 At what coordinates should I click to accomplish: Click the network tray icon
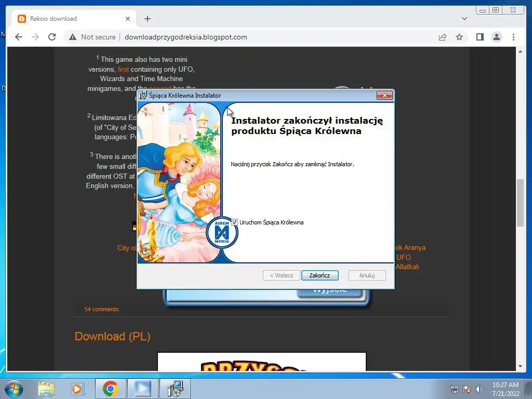coord(454,389)
